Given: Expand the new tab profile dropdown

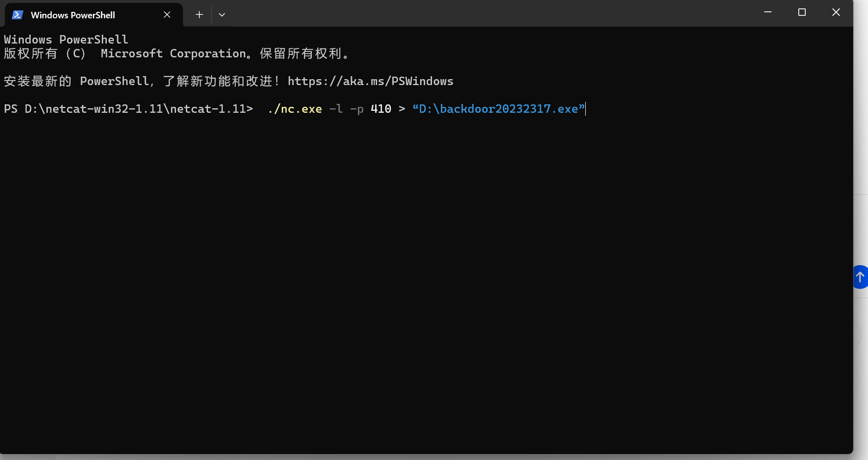Looking at the screenshot, I should (222, 15).
